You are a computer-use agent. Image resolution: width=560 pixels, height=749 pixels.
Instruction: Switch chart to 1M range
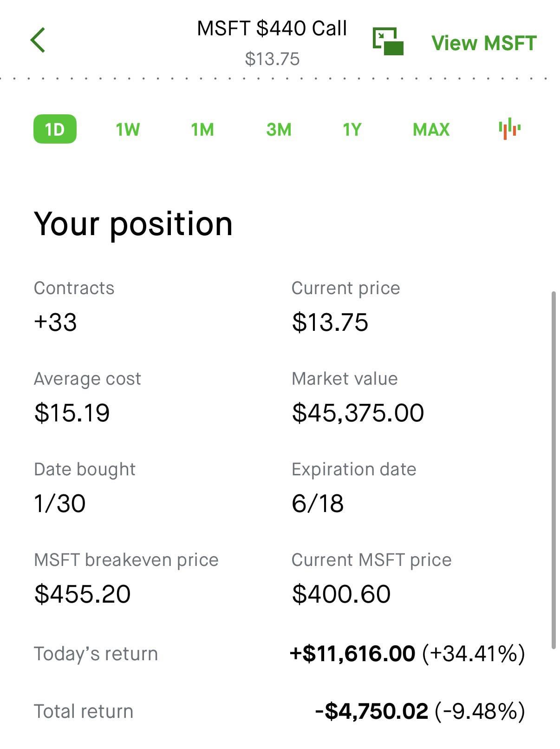click(x=202, y=129)
